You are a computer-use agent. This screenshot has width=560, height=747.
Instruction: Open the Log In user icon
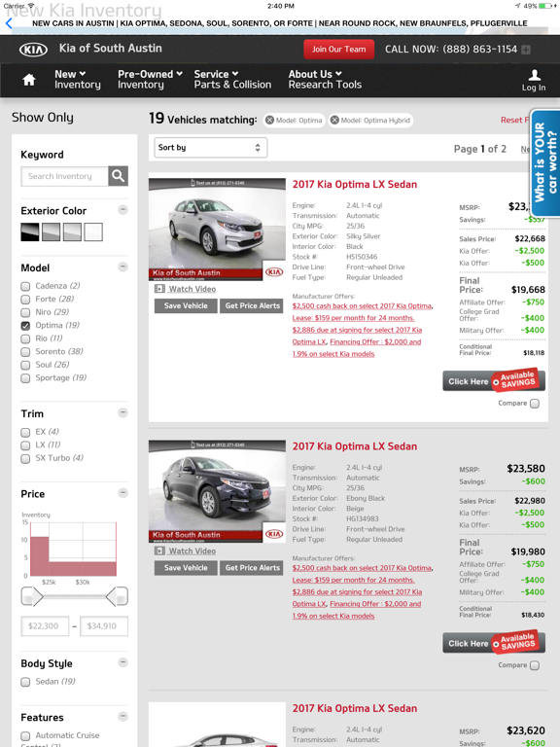(x=534, y=80)
